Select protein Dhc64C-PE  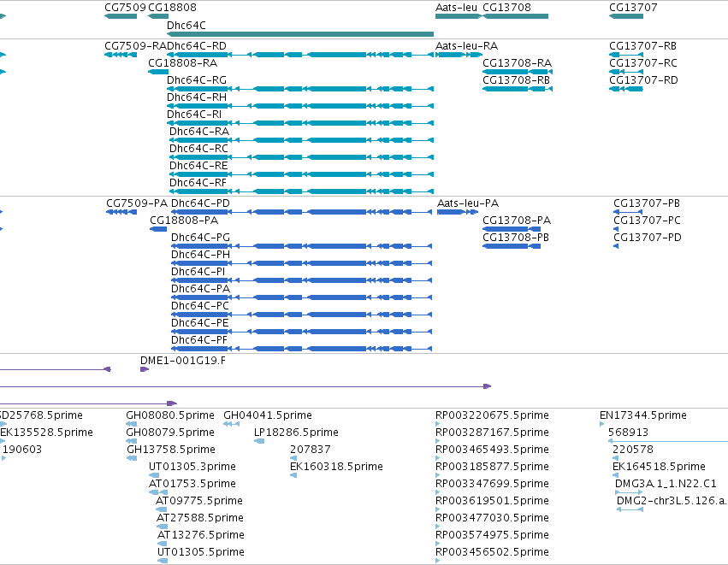[x=200, y=323]
